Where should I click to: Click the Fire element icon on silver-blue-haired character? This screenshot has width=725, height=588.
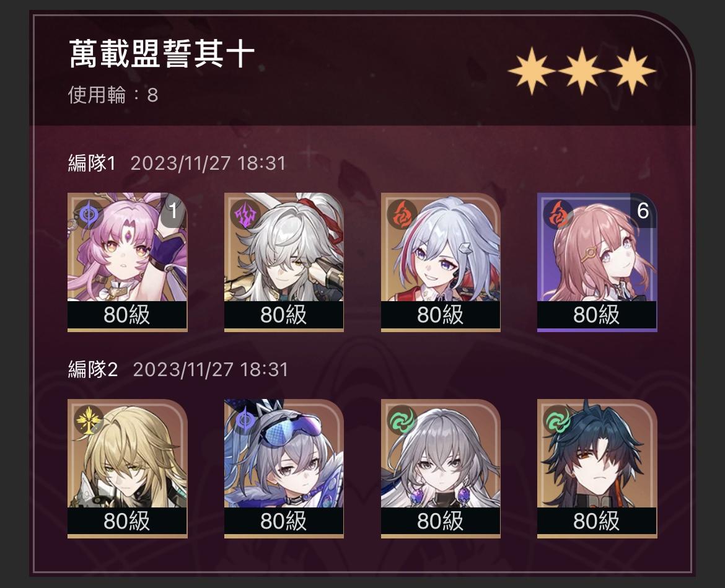[401, 215]
